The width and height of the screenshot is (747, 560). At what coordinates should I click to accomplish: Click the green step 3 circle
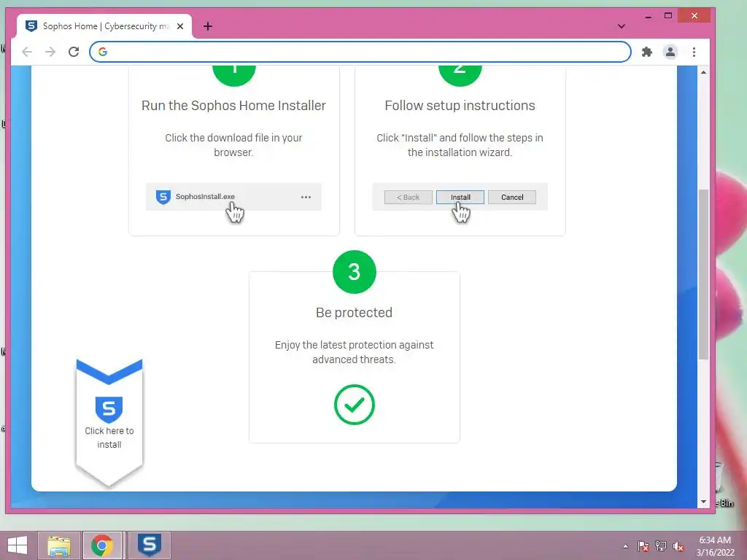[354, 272]
